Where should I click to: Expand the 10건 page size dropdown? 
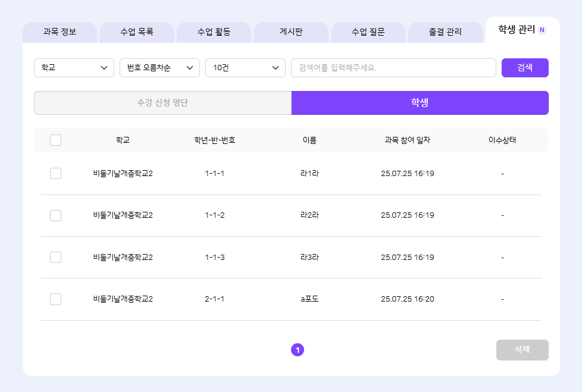(245, 68)
